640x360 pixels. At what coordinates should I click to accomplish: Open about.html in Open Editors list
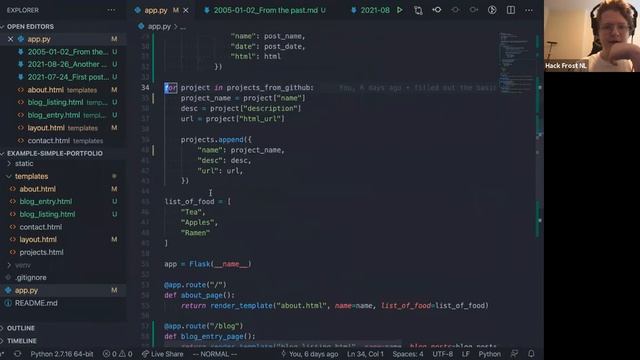tap(46, 90)
